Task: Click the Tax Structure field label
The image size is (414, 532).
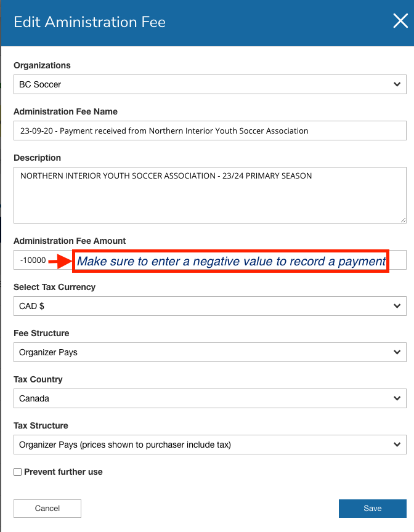Action: click(41, 425)
